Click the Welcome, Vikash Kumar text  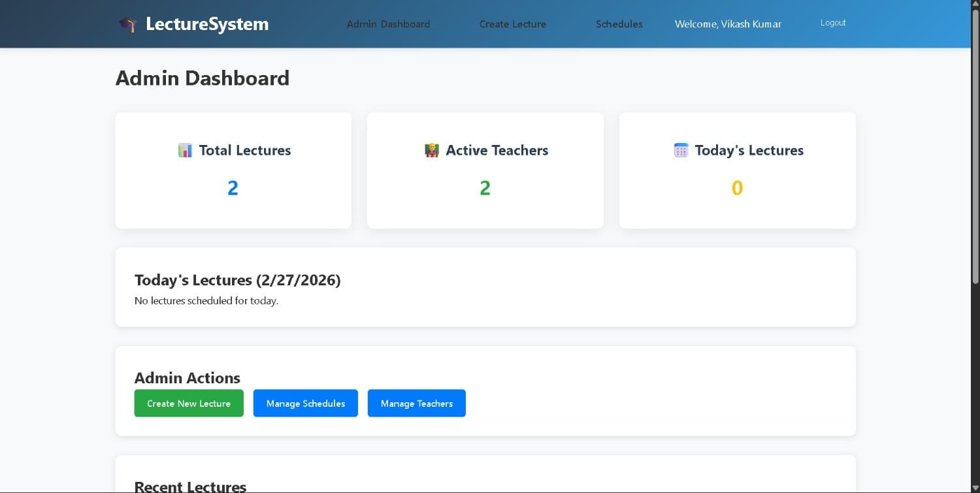click(x=728, y=24)
